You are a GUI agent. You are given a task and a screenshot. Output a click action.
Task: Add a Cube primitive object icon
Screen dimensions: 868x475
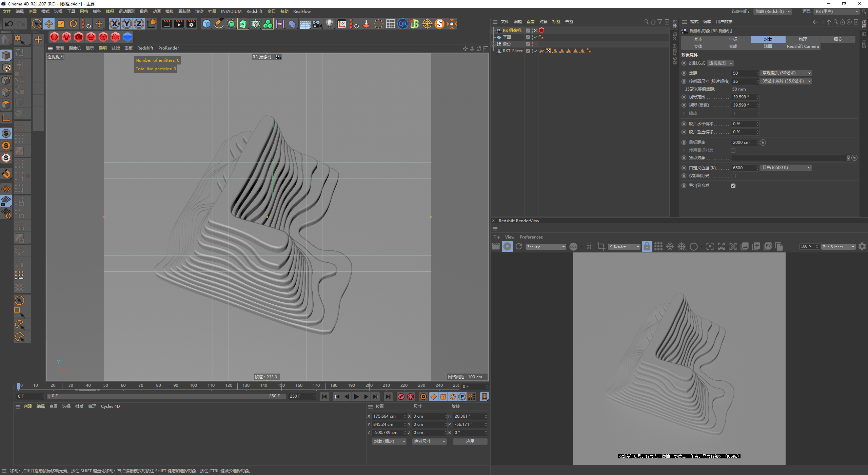tap(206, 24)
